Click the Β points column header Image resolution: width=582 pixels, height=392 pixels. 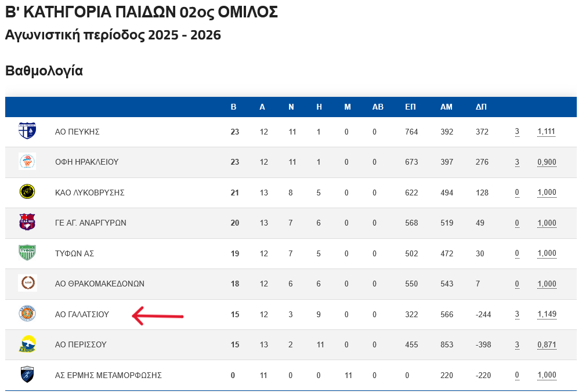(234, 107)
